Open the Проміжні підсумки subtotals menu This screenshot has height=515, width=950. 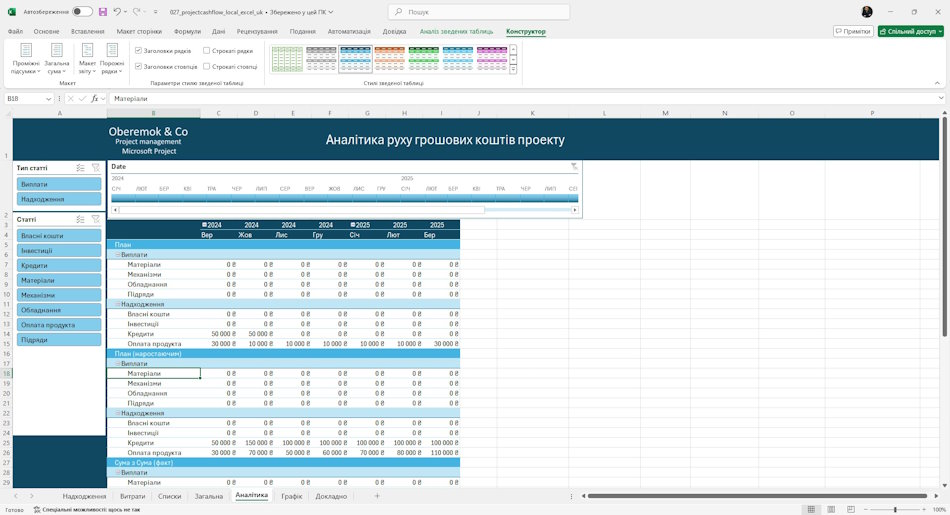pos(25,59)
